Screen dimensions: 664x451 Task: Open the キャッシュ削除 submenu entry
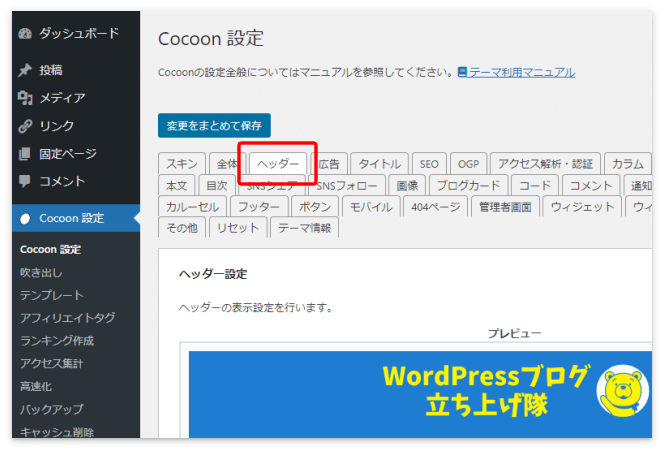pos(57,432)
